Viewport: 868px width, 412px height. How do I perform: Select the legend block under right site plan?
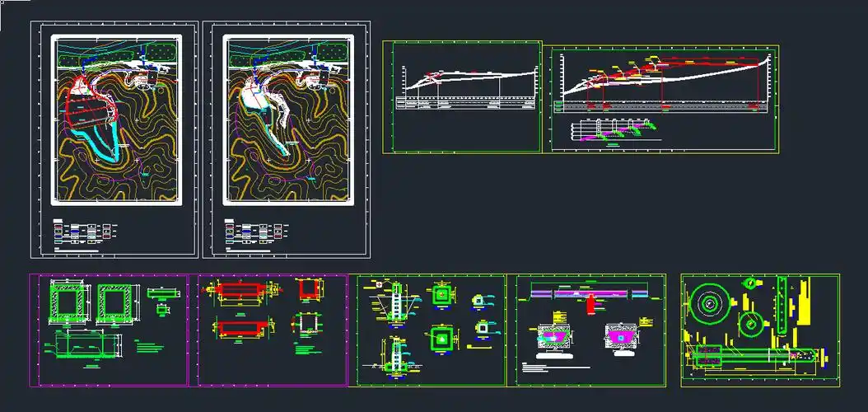coord(256,232)
